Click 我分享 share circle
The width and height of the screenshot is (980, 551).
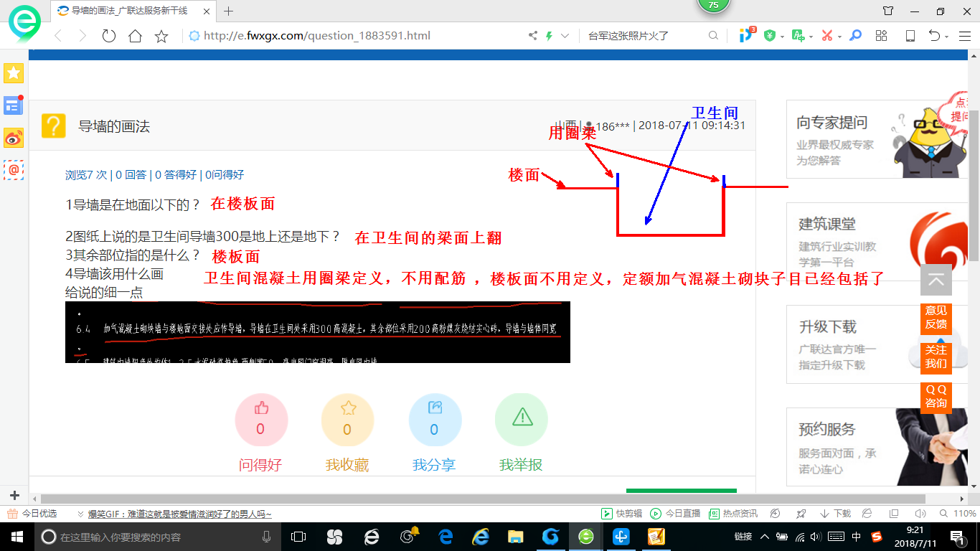pos(435,420)
